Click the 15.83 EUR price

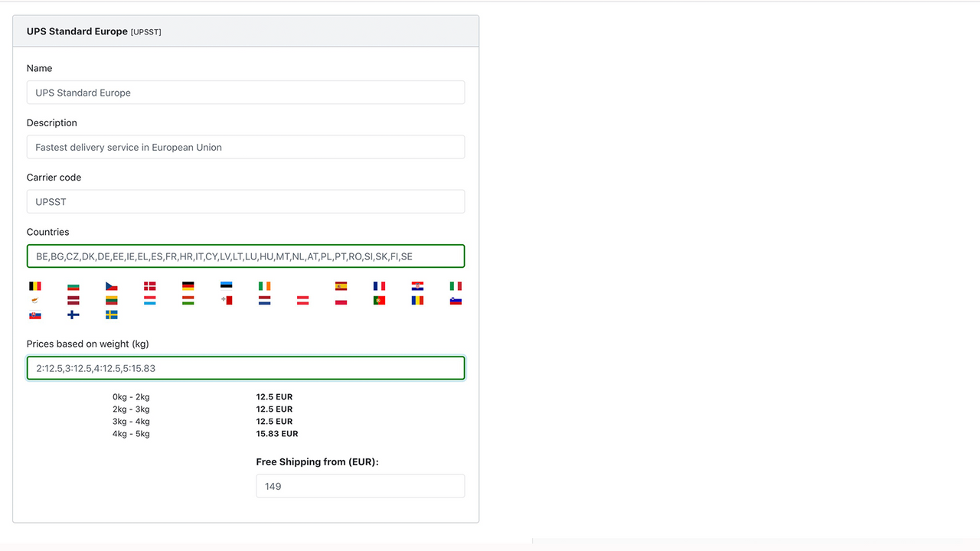point(277,434)
